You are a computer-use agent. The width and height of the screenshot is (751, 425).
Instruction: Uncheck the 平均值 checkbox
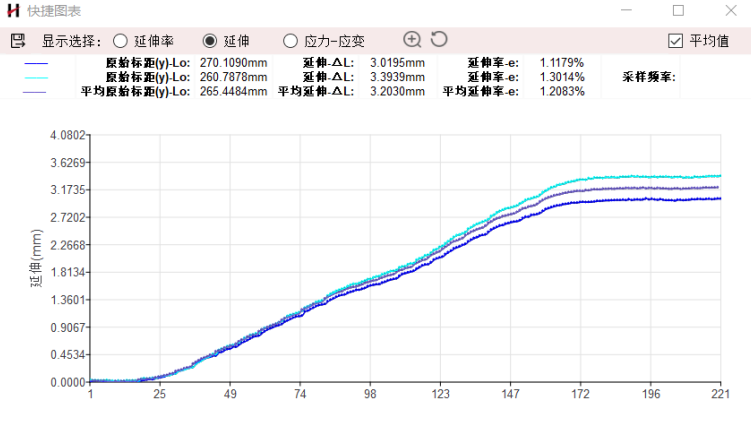coord(675,41)
